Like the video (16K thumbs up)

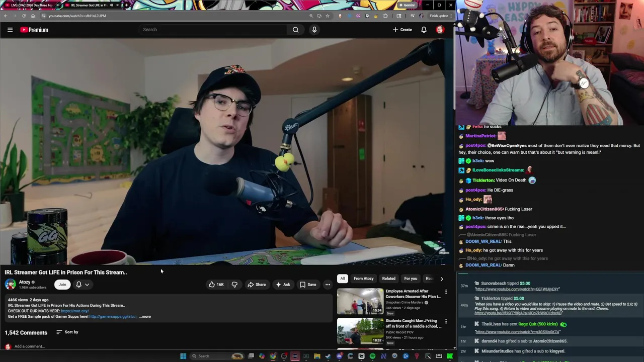pyautogui.click(x=216, y=285)
